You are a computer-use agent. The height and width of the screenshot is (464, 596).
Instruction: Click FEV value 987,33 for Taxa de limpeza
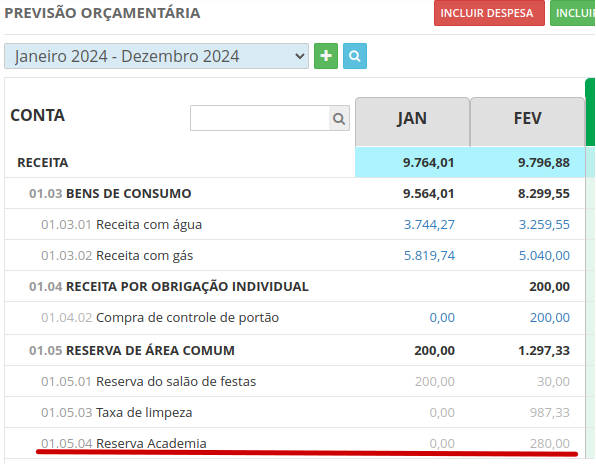(550, 413)
